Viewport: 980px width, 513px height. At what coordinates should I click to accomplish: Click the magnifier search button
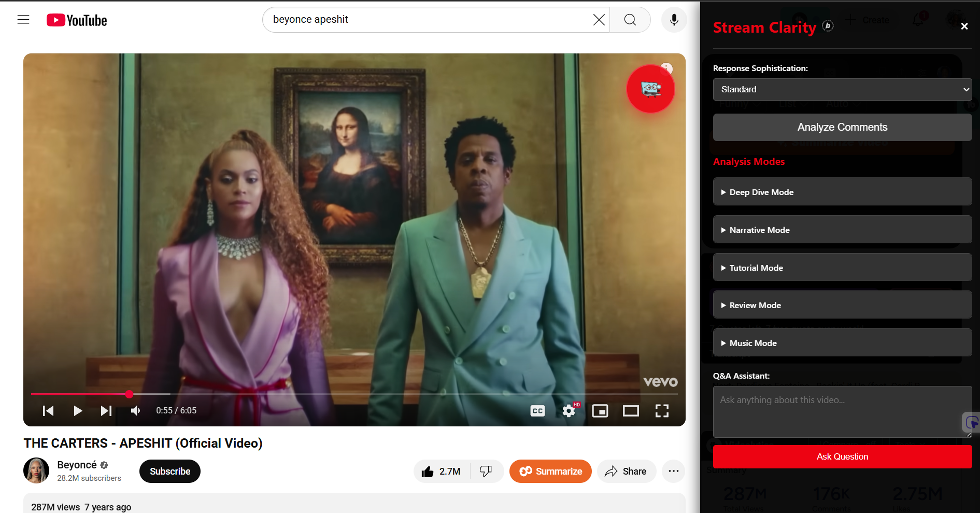(630, 20)
